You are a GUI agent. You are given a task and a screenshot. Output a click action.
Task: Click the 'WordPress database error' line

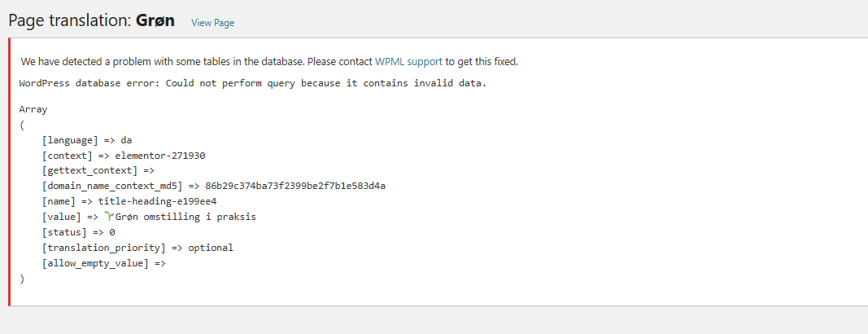point(252,83)
